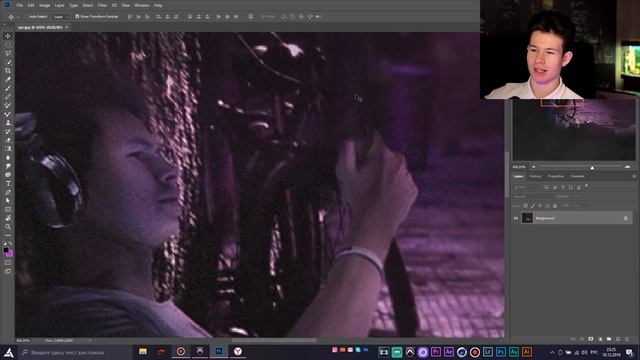Viewport: 640px width, 360px height.
Task: Select the Clone Stamp tool
Action: pos(8,123)
